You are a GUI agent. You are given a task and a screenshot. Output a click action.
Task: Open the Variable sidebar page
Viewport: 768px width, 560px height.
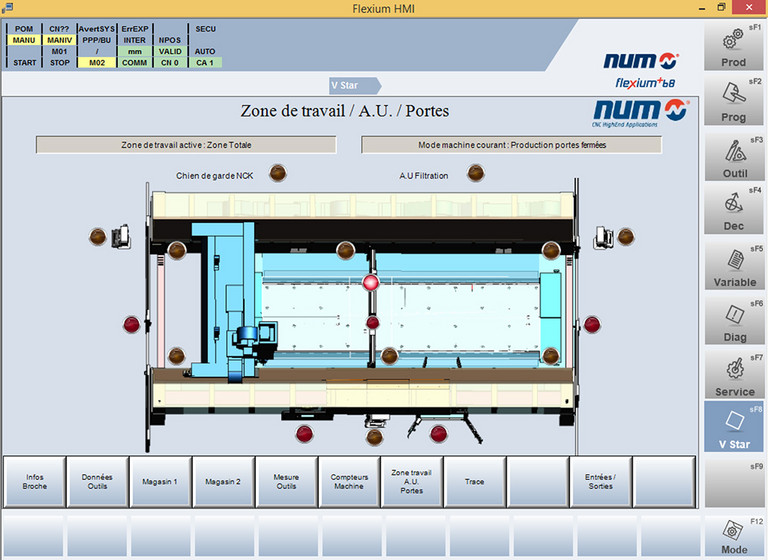pyautogui.click(x=734, y=265)
